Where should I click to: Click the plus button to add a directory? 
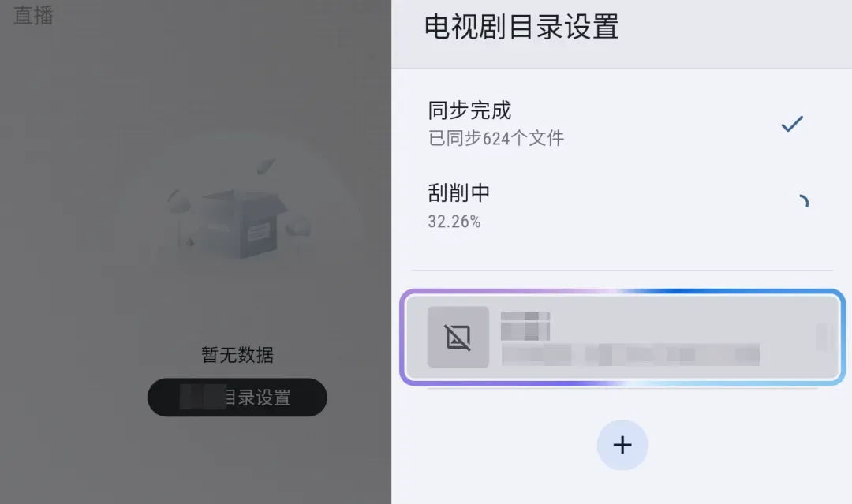(x=622, y=445)
